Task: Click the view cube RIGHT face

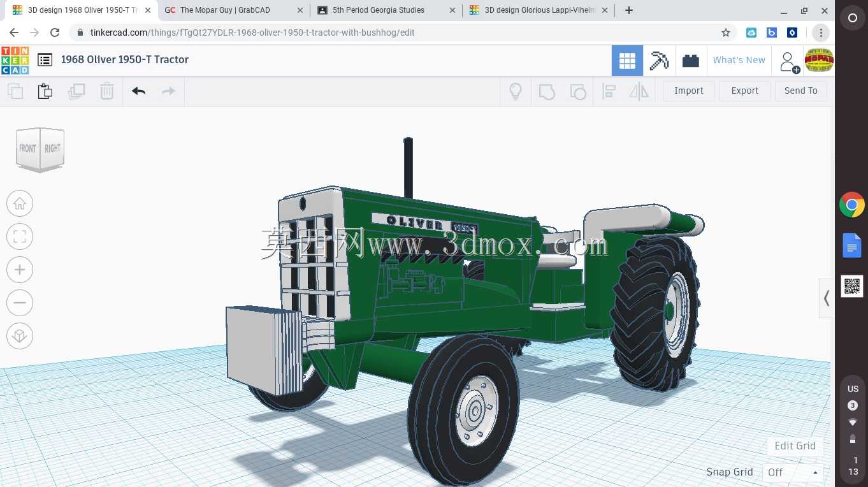Action: pos(52,149)
